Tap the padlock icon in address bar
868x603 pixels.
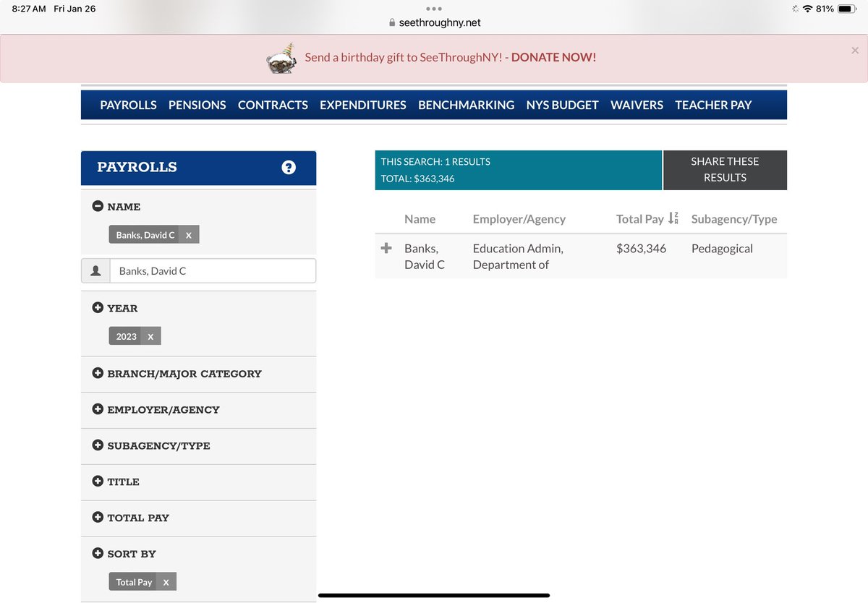coord(392,22)
